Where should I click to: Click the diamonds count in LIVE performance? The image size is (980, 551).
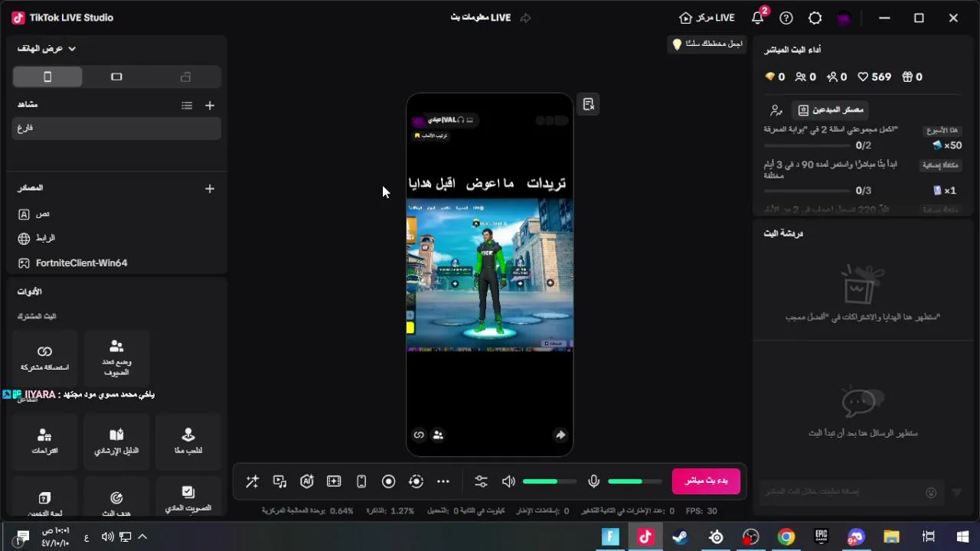click(x=775, y=77)
